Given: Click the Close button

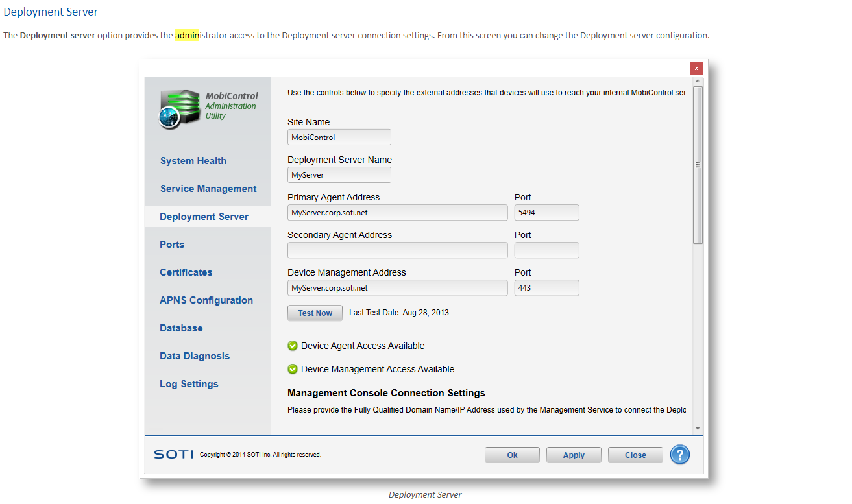Looking at the screenshot, I should tap(635, 455).
